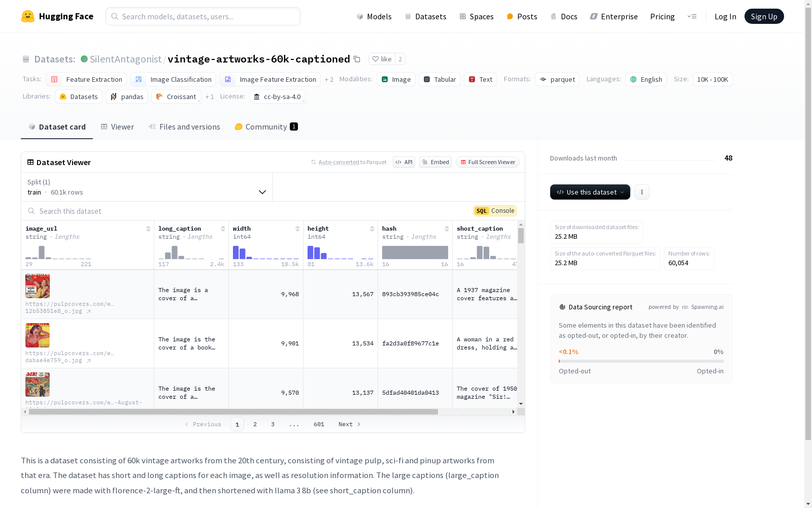Select the Image Classification task tag

click(173, 79)
